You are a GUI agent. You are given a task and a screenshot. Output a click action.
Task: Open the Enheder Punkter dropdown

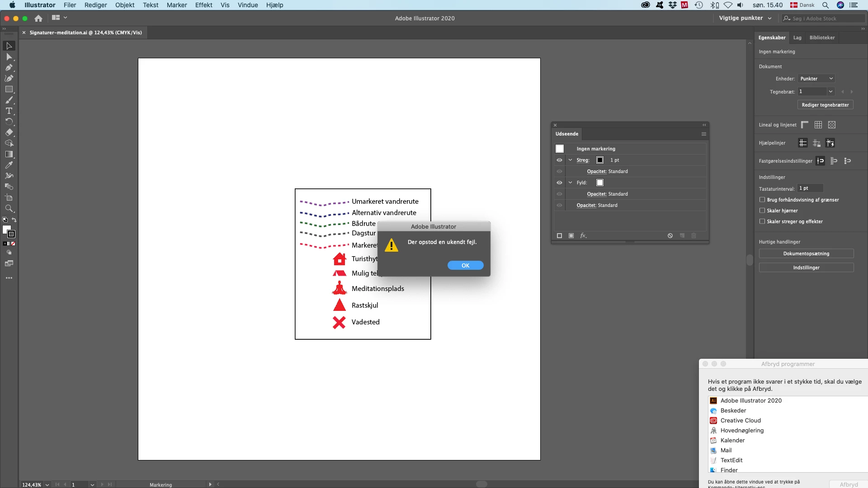[x=816, y=79]
